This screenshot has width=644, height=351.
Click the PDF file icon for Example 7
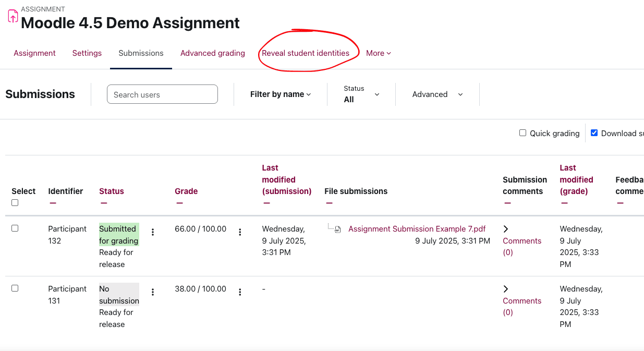pyautogui.click(x=337, y=229)
